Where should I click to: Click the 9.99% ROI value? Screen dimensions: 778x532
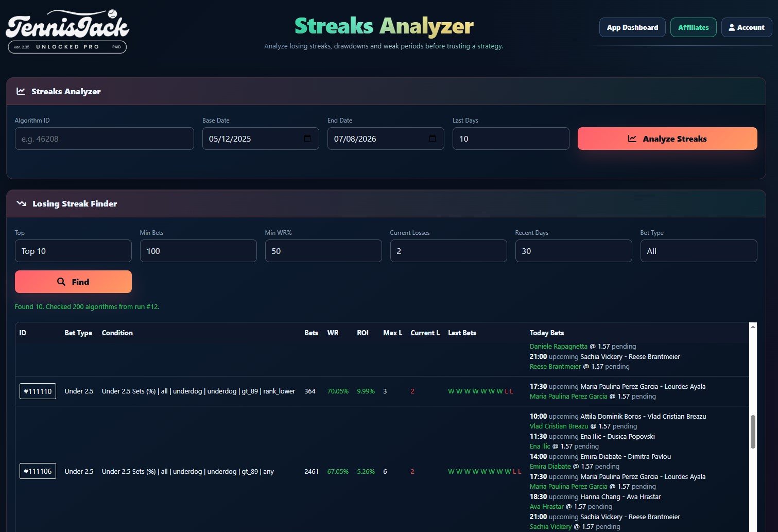[366, 391]
